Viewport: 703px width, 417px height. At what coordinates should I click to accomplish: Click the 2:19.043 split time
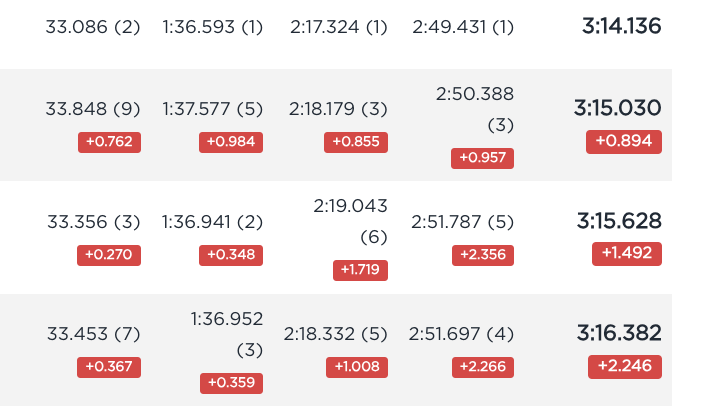pos(350,206)
